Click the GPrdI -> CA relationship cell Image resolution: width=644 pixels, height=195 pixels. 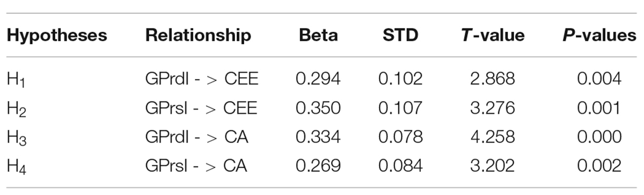click(196, 136)
